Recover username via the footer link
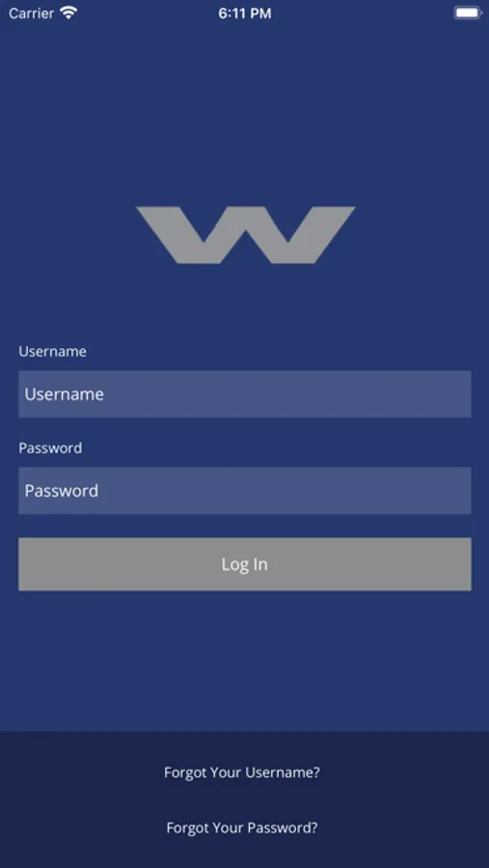This screenshot has width=489, height=868. [x=242, y=773]
